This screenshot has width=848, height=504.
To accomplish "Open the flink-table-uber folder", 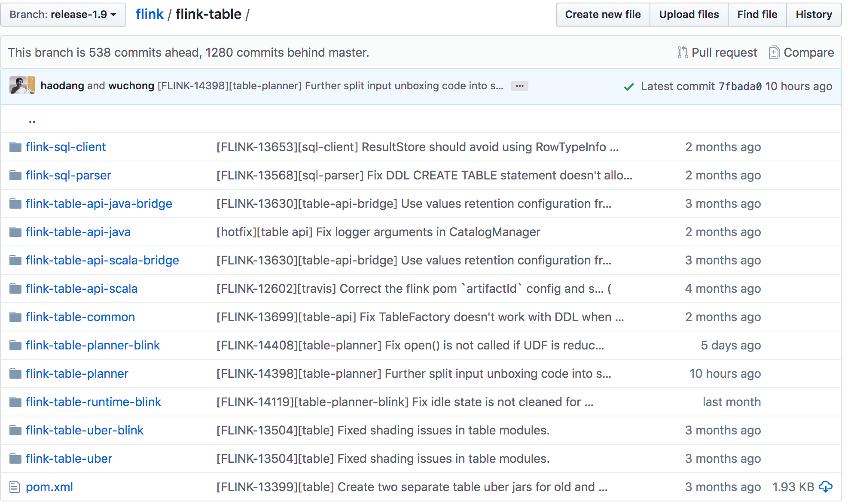I will pos(69,458).
